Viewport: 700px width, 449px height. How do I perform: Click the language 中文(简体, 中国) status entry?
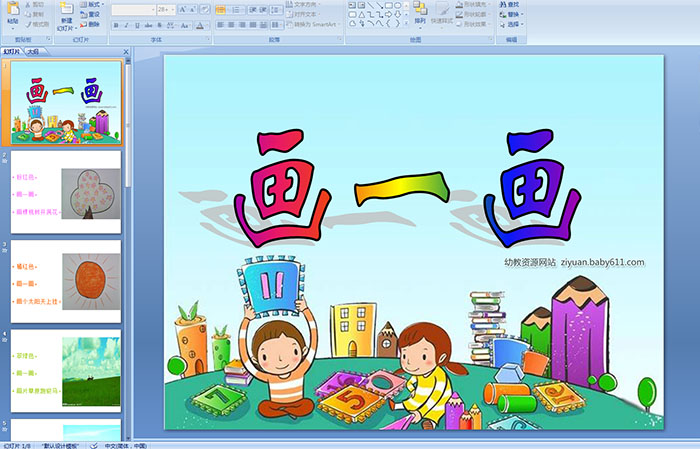(x=126, y=445)
